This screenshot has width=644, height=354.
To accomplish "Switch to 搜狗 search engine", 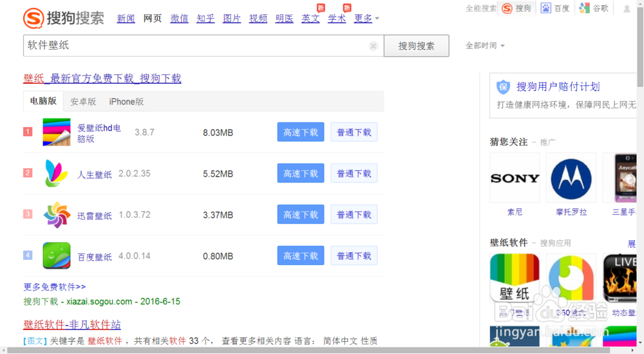I will [516, 8].
